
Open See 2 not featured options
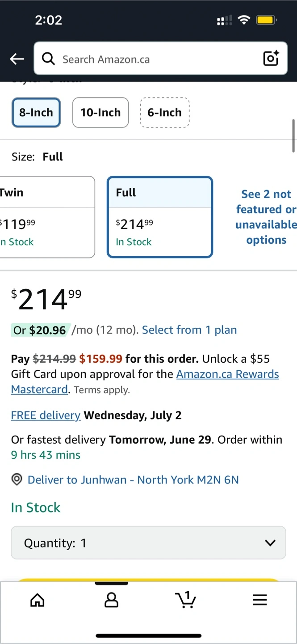click(266, 217)
